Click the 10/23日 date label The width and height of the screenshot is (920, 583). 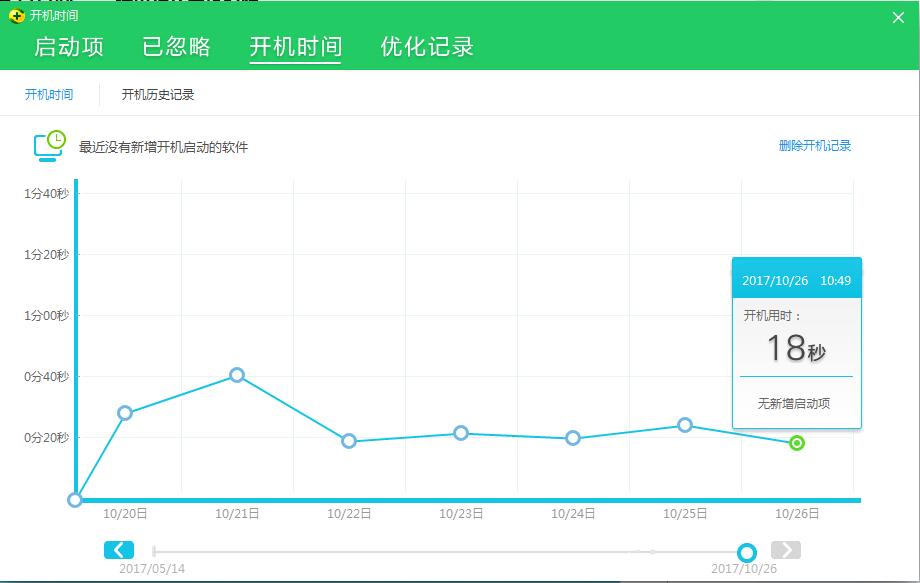click(461, 514)
